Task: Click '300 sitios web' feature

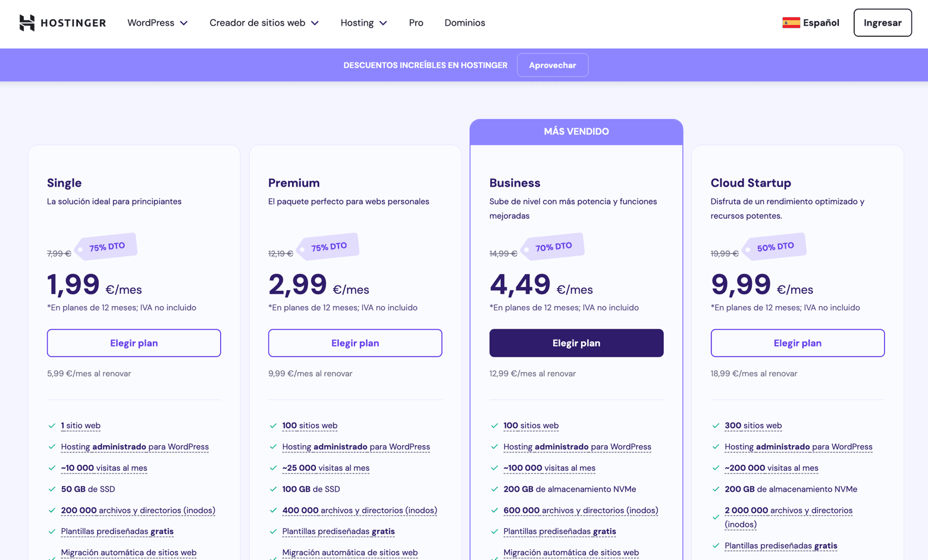Action: click(753, 426)
